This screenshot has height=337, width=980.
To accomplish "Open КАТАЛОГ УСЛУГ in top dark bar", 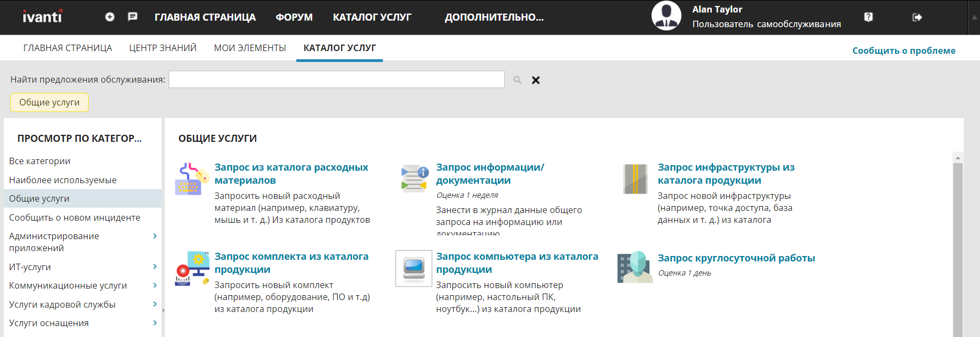I will click(x=372, y=17).
